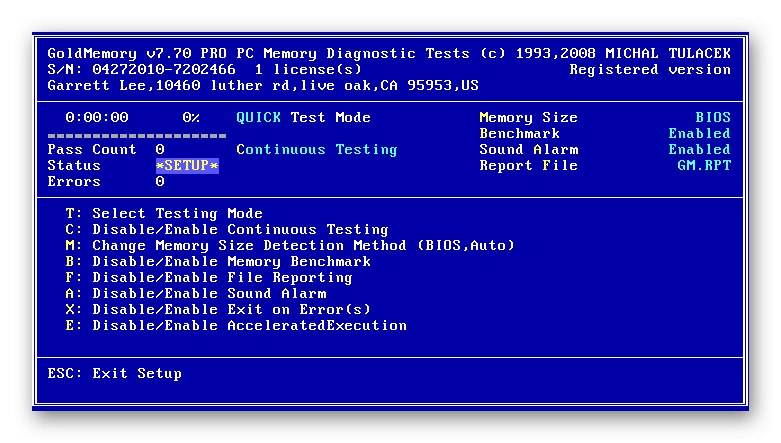Viewport: 781px width, 443px height.
Task: Click the 'Report File' label
Action: click(x=528, y=165)
